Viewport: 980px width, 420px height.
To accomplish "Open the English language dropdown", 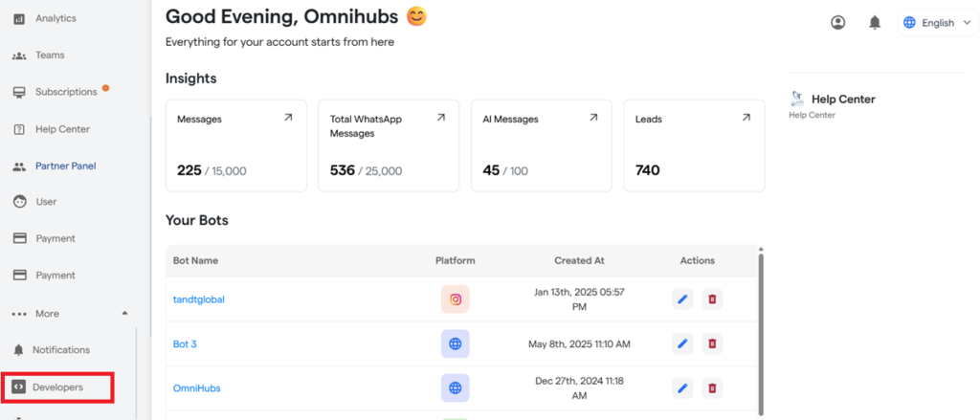I will pyautogui.click(x=938, y=23).
